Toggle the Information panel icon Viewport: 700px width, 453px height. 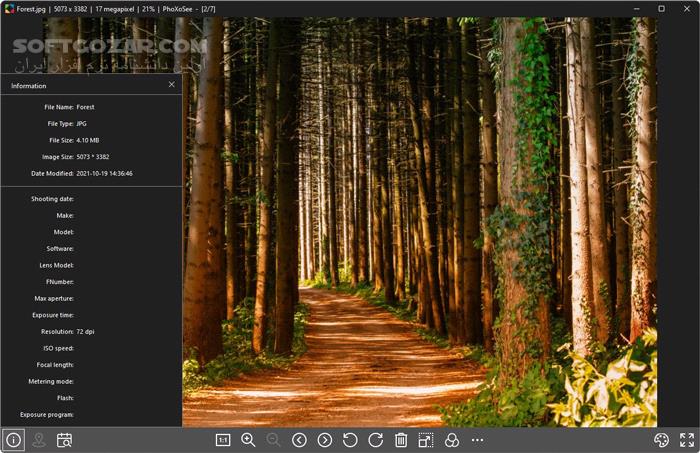13,440
